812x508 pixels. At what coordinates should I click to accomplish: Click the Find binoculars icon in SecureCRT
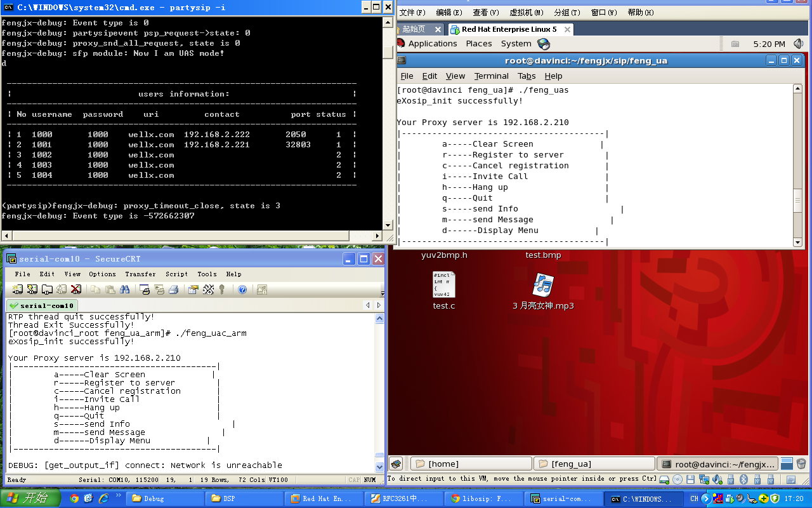(125, 290)
